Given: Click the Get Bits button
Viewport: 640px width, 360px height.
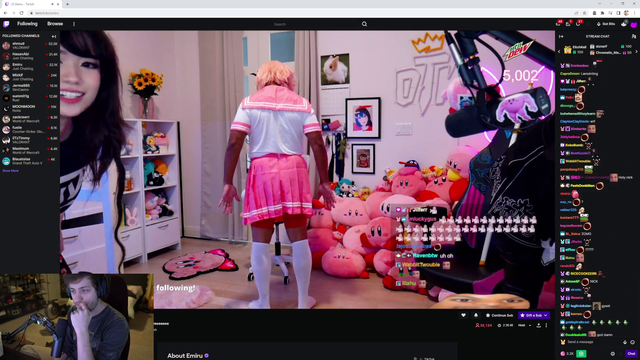Looking at the screenshot, I should [606, 24].
